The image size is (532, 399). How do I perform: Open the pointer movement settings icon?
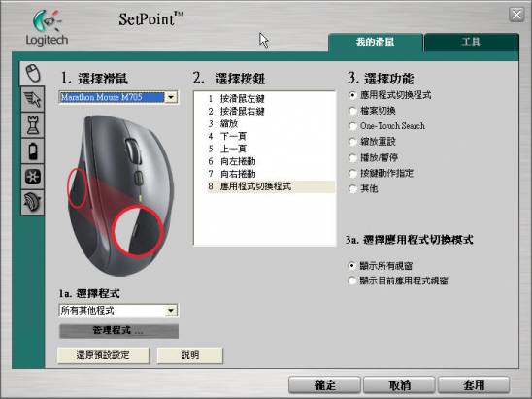[33, 99]
